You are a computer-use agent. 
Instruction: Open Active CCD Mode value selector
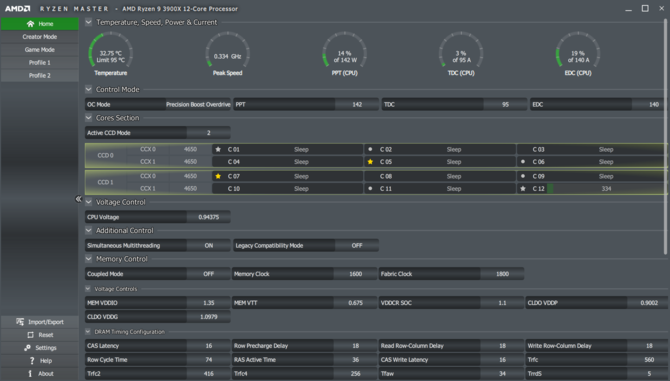tap(209, 133)
